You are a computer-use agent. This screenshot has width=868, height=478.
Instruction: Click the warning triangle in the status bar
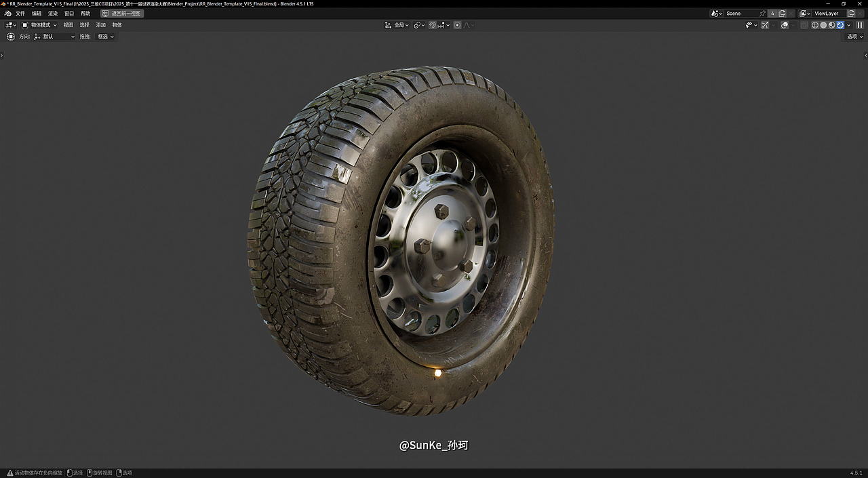(x=10, y=473)
